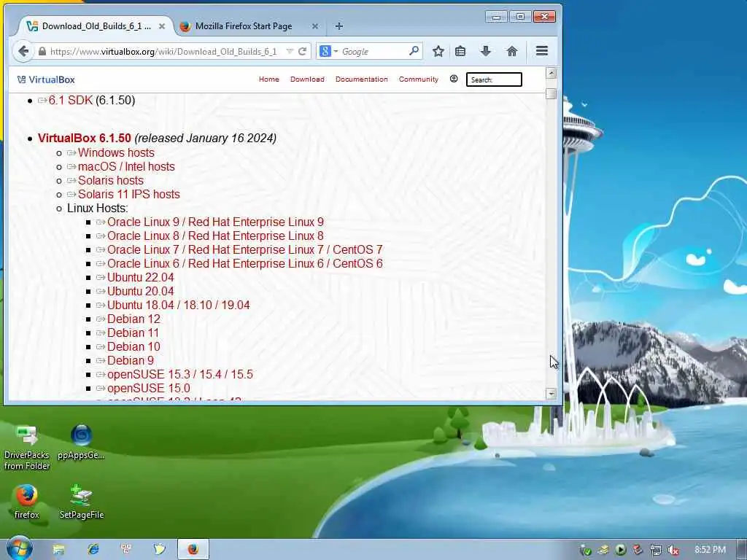Open the 6.1 SDK link
This screenshot has height=560, width=747.
pyautogui.click(x=71, y=100)
